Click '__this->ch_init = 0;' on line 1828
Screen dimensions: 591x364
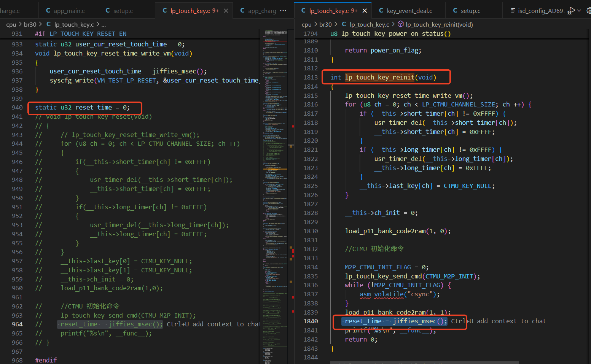click(x=381, y=213)
